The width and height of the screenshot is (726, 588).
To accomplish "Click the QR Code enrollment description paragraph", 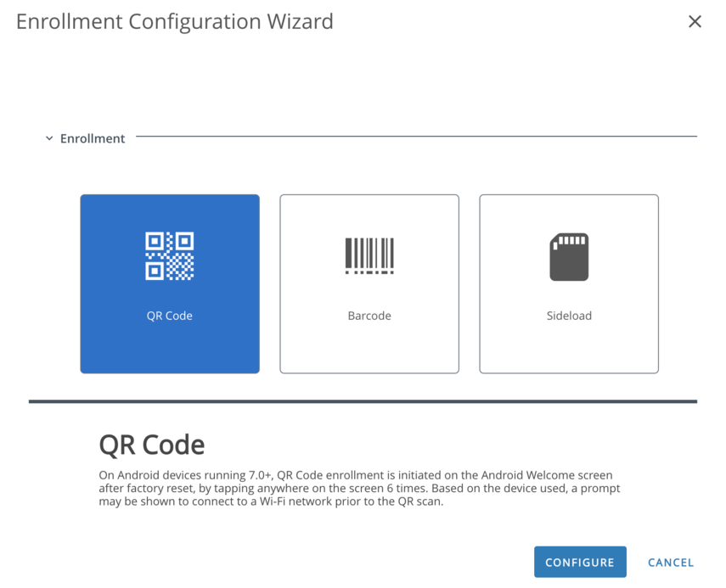I will coord(357,488).
